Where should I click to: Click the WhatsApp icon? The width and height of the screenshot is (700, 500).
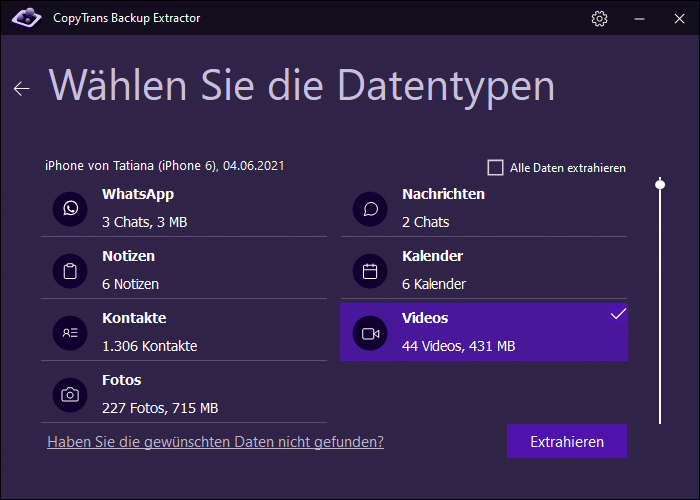[x=70, y=209]
